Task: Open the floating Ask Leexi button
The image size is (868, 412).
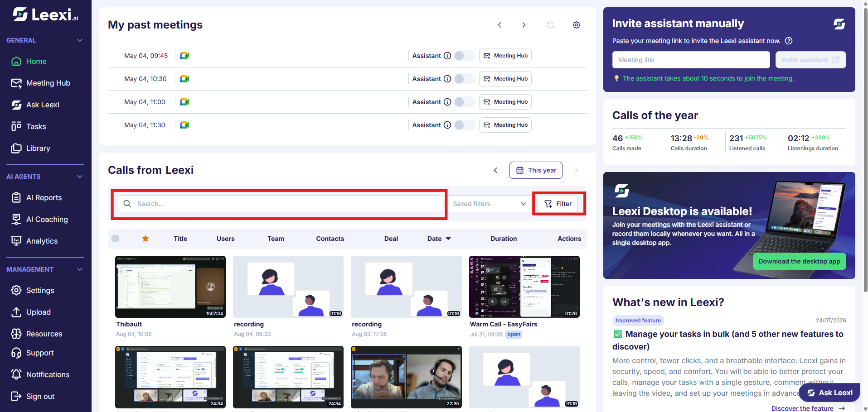Action: point(829,393)
